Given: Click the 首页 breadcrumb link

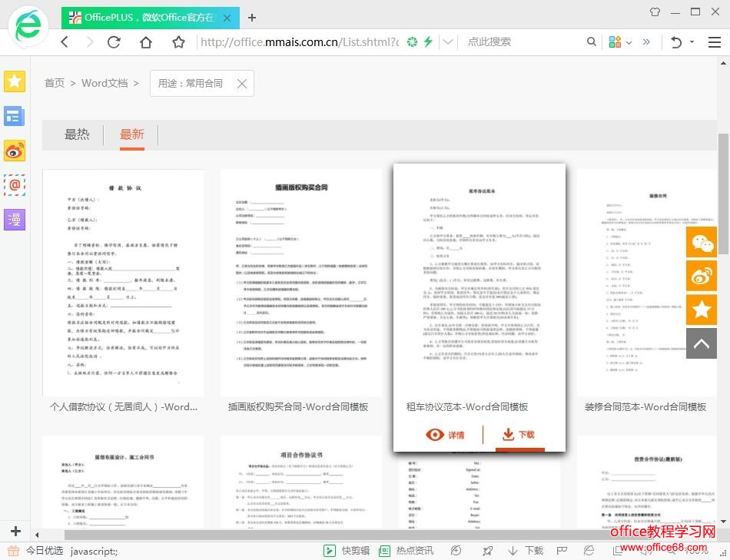Looking at the screenshot, I should tap(55, 83).
